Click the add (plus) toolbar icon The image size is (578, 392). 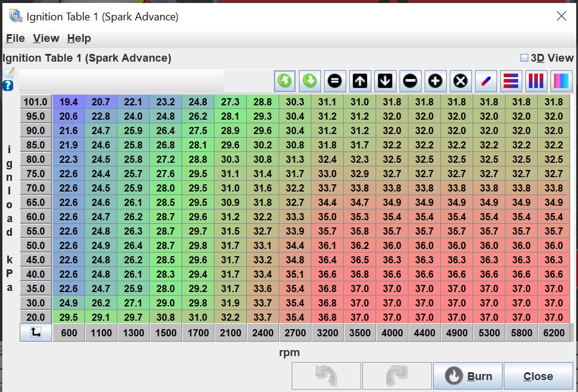pyautogui.click(x=435, y=81)
